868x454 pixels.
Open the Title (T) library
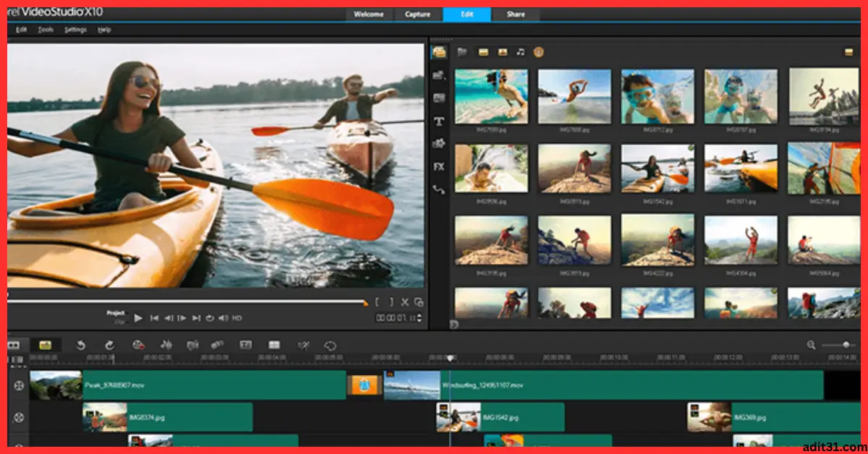(438, 121)
